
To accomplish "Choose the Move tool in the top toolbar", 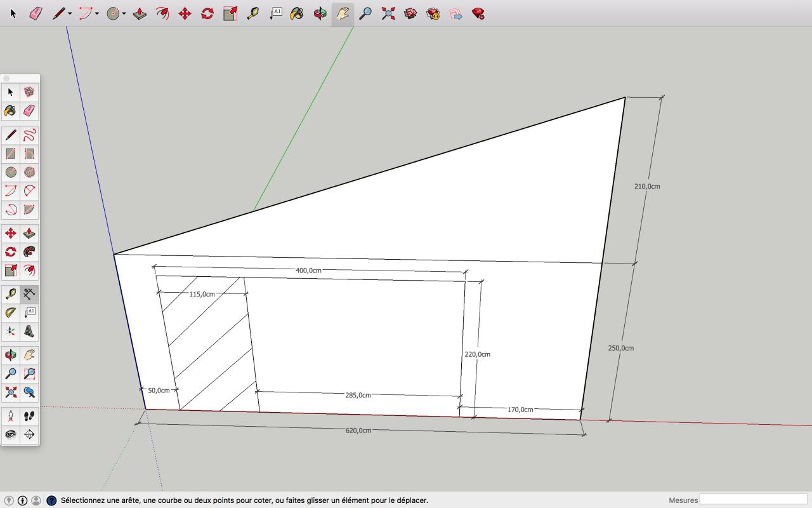I will [x=185, y=13].
